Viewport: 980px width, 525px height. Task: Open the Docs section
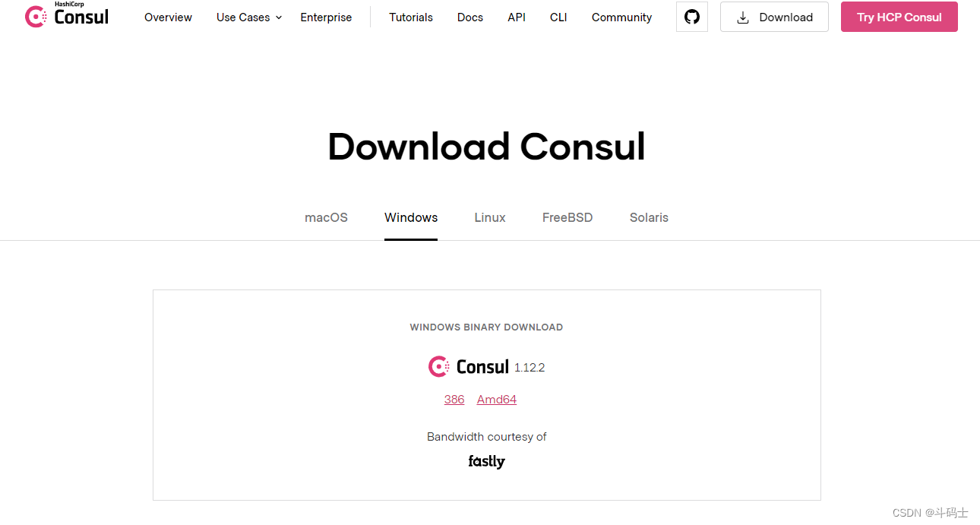click(469, 17)
